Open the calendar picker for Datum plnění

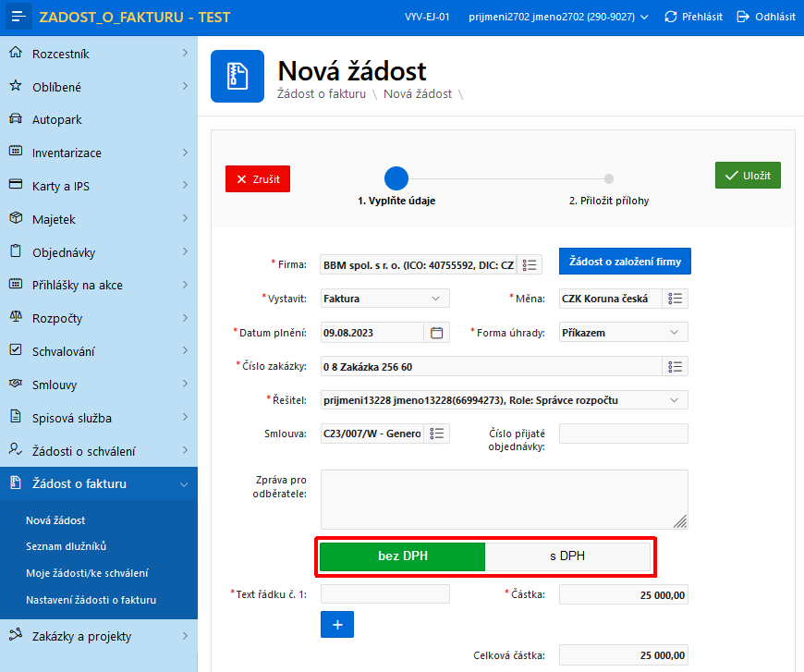coord(437,333)
